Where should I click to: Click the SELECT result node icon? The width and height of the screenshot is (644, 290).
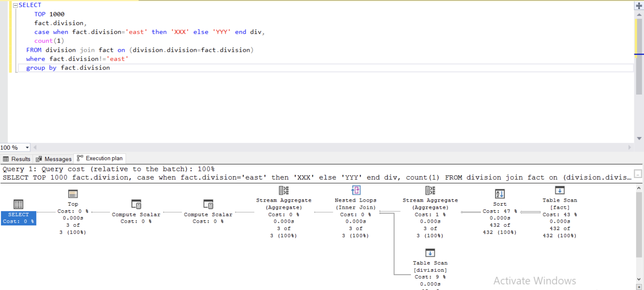(18, 204)
